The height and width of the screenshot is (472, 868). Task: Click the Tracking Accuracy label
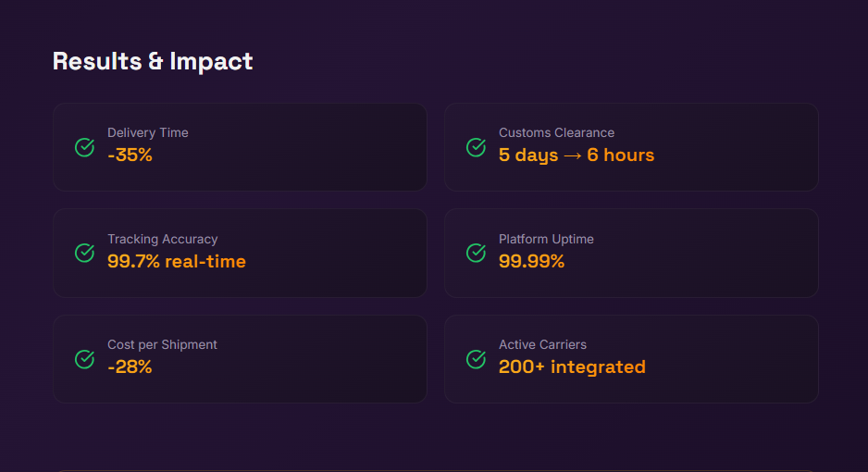pos(162,239)
